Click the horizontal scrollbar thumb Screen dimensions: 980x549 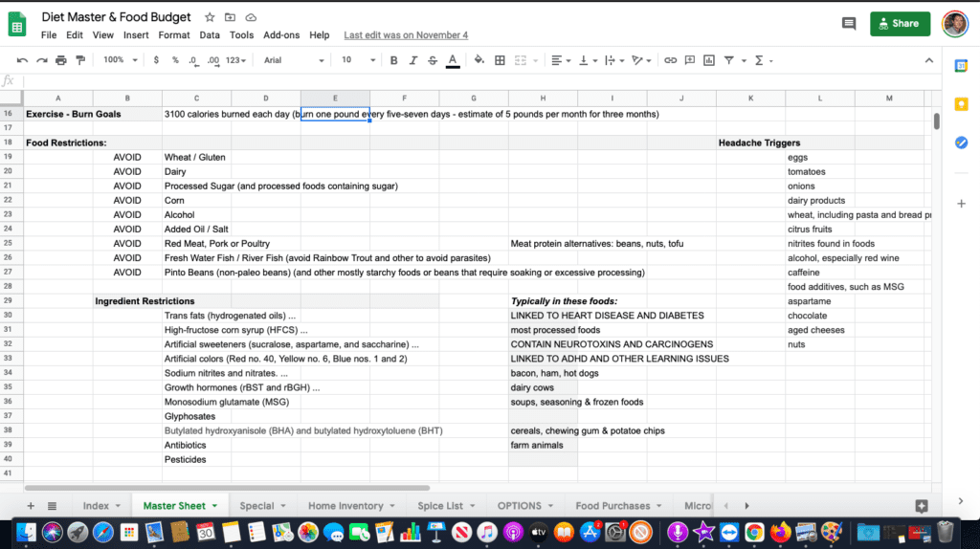tap(227, 488)
